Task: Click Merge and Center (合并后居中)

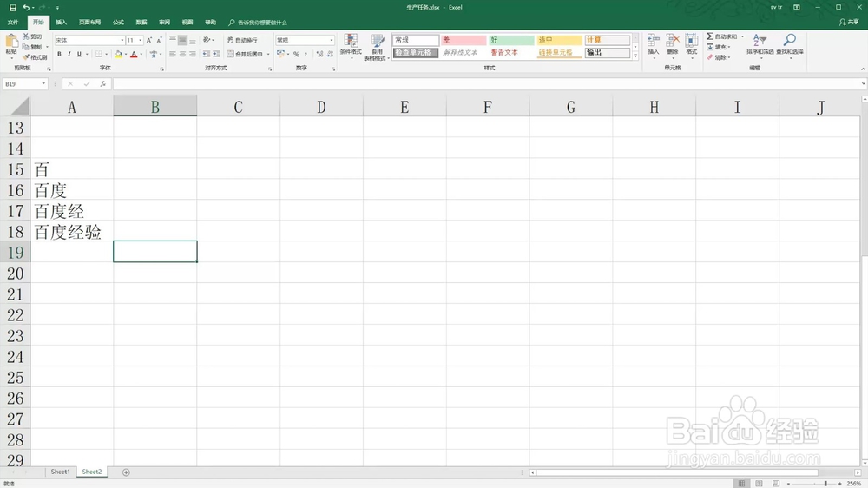Action: tap(245, 55)
